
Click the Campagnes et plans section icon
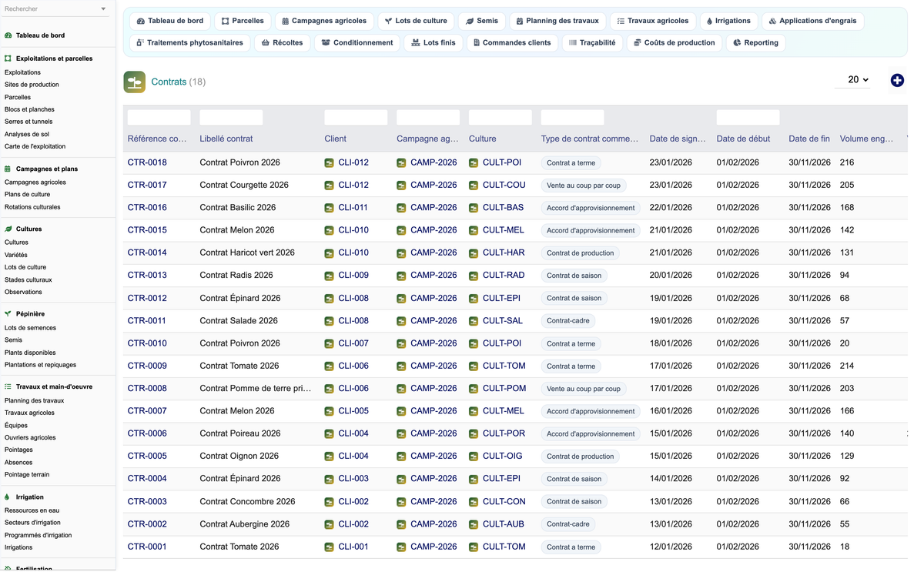tap(8, 169)
